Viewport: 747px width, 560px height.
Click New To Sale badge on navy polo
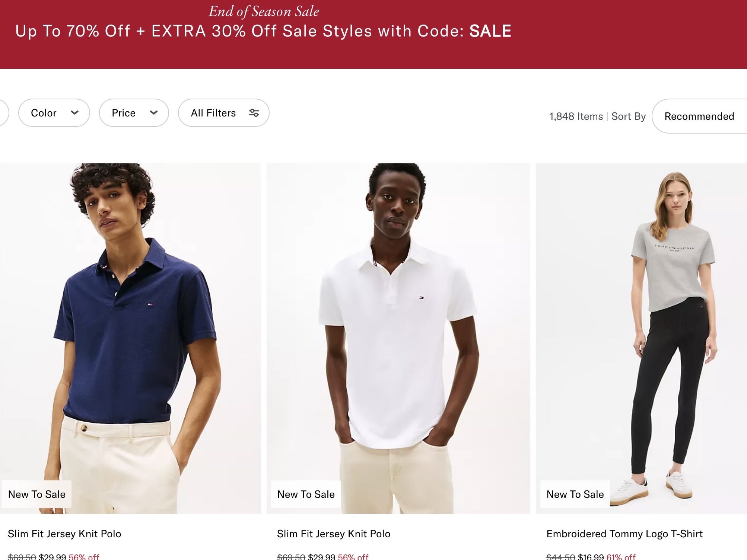37,494
